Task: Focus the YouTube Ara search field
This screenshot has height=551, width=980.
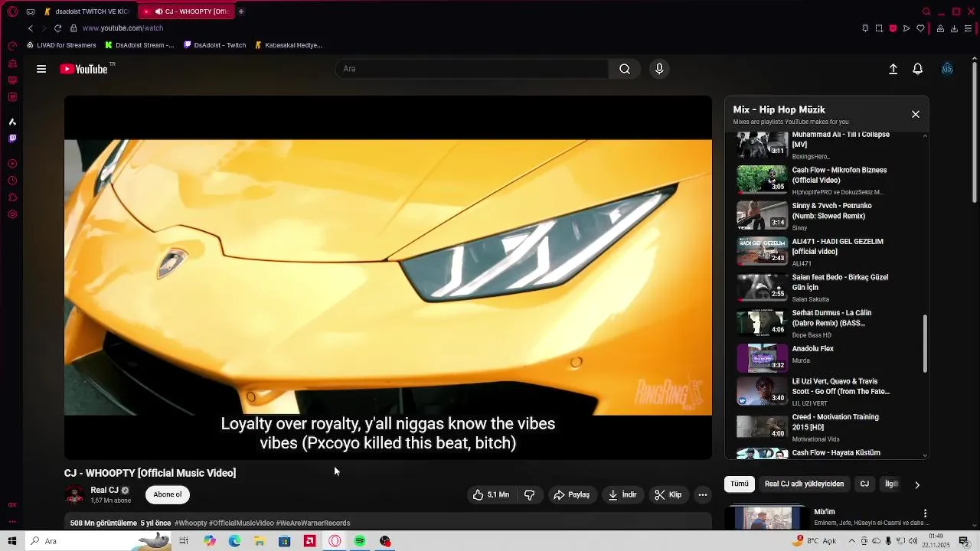Action: click(x=472, y=69)
